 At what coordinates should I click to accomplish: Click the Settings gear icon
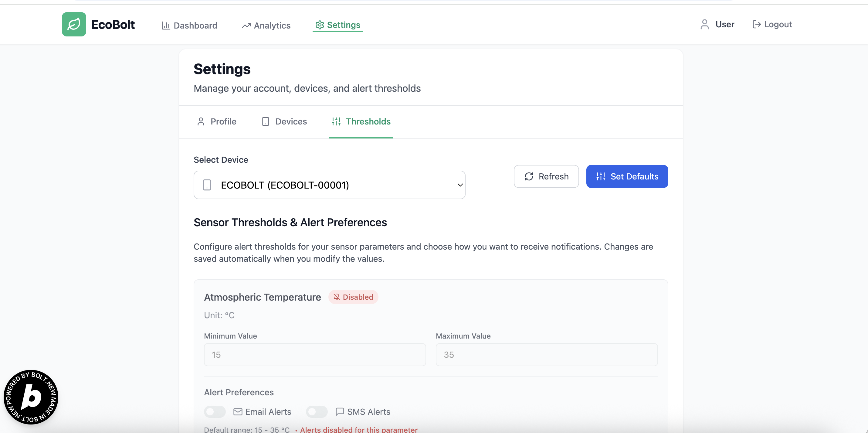tap(320, 25)
